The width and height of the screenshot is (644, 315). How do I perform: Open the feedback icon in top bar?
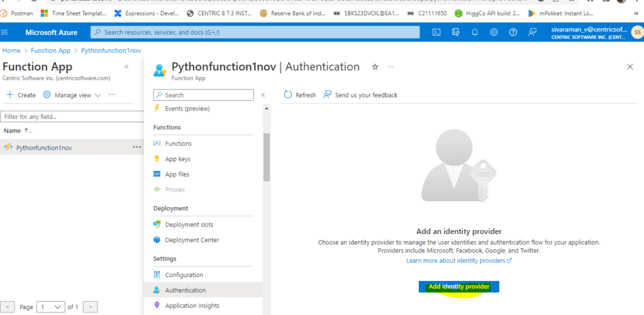click(532, 33)
